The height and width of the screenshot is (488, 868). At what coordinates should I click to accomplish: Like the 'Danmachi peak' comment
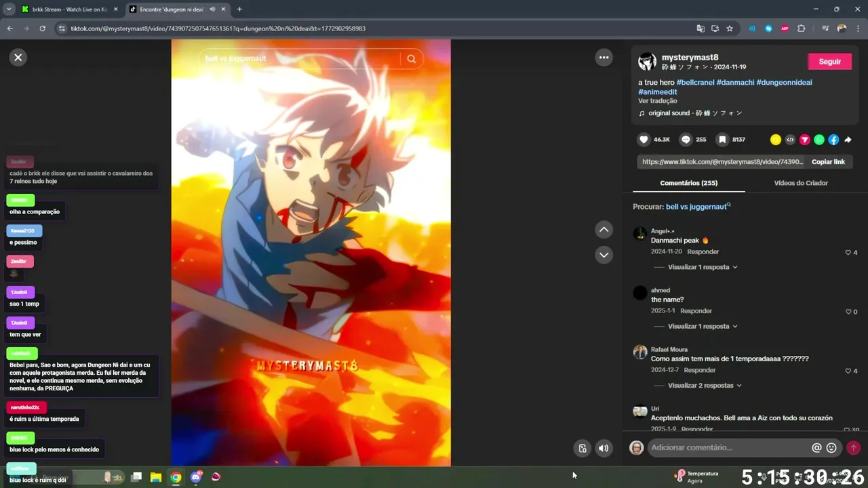(x=848, y=252)
